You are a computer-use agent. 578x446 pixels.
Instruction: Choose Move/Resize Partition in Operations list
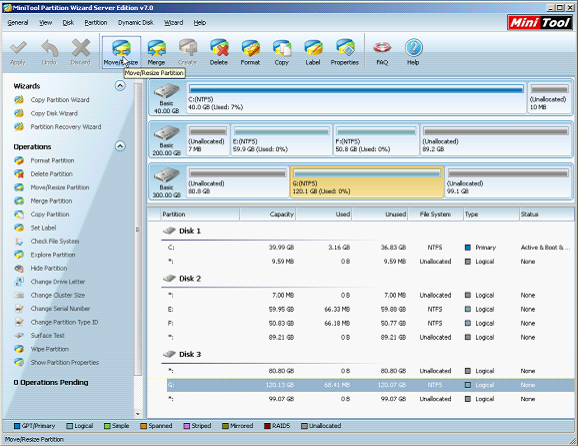pyautogui.click(x=59, y=187)
